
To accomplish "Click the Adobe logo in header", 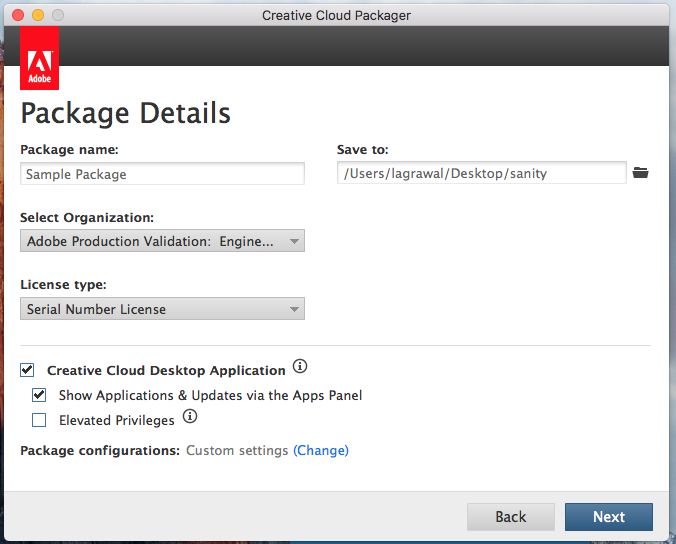I will tap(39, 59).
